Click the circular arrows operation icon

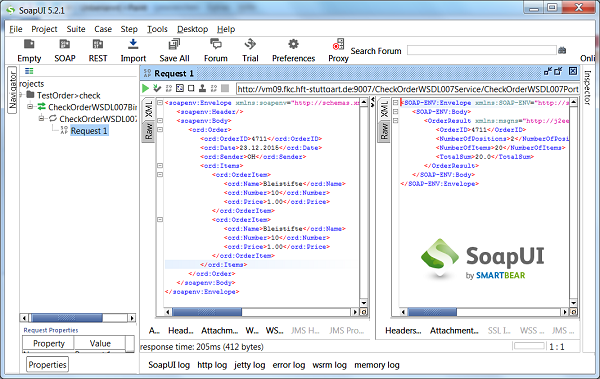point(53,118)
